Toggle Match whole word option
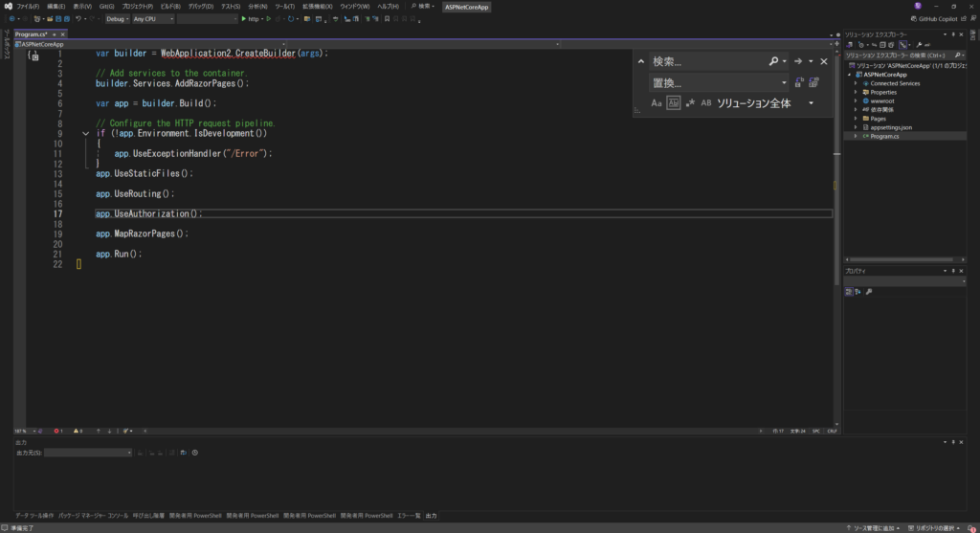The width and height of the screenshot is (980, 533). tap(673, 103)
